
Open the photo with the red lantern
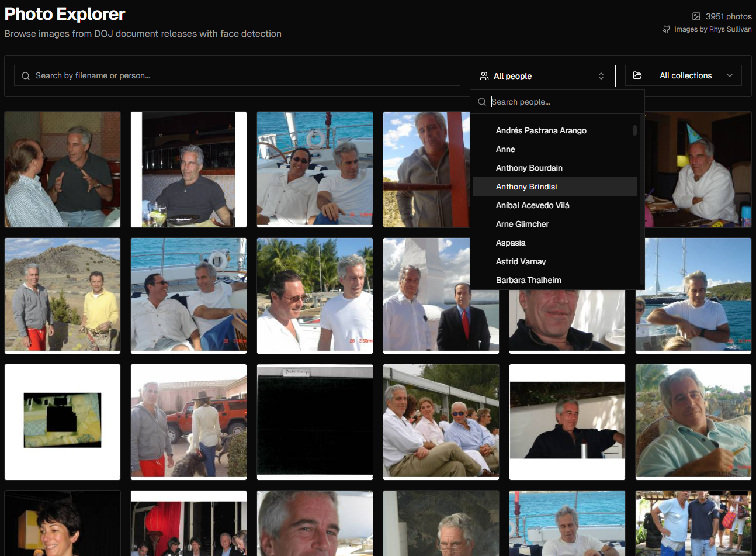tap(189, 523)
